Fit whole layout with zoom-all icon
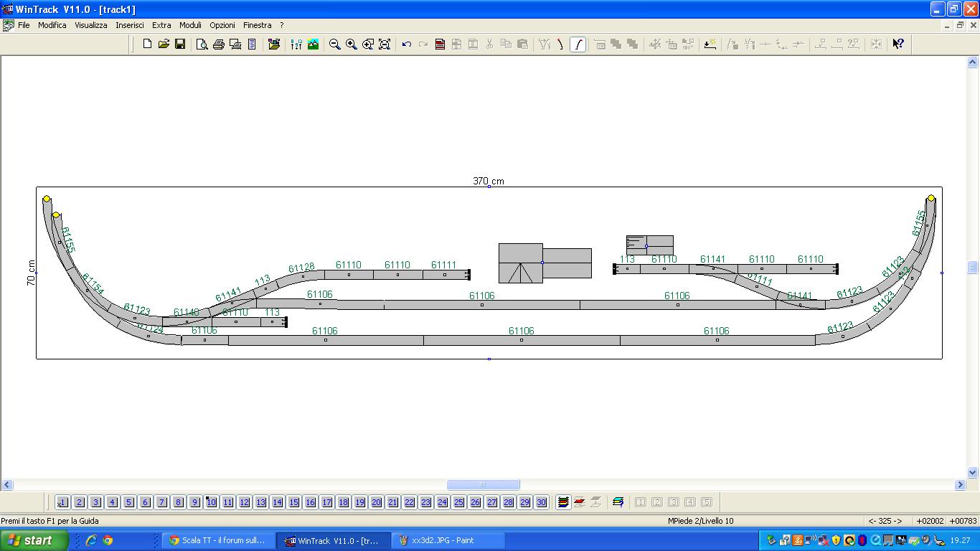The height and width of the screenshot is (551, 980). click(x=385, y=44)
